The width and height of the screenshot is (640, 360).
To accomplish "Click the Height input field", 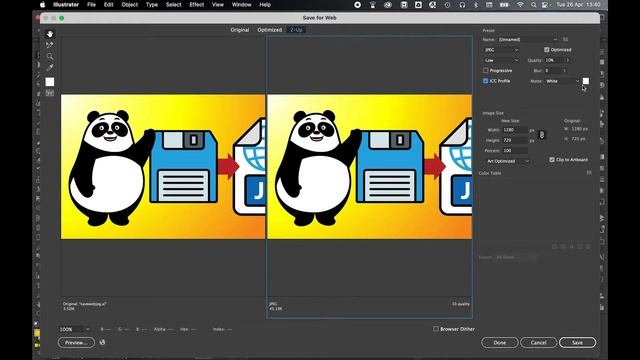I will coord(515,140).
